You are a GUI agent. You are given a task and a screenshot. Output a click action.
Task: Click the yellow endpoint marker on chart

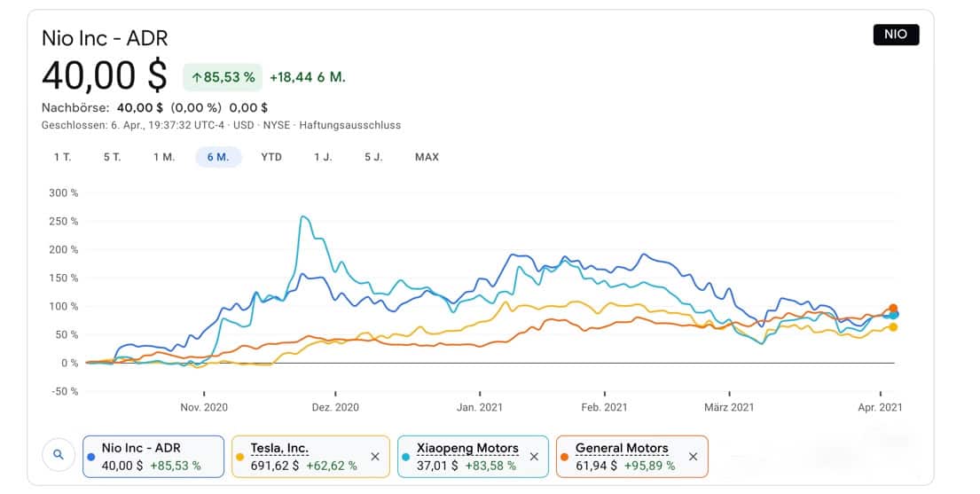coord(893,327)
